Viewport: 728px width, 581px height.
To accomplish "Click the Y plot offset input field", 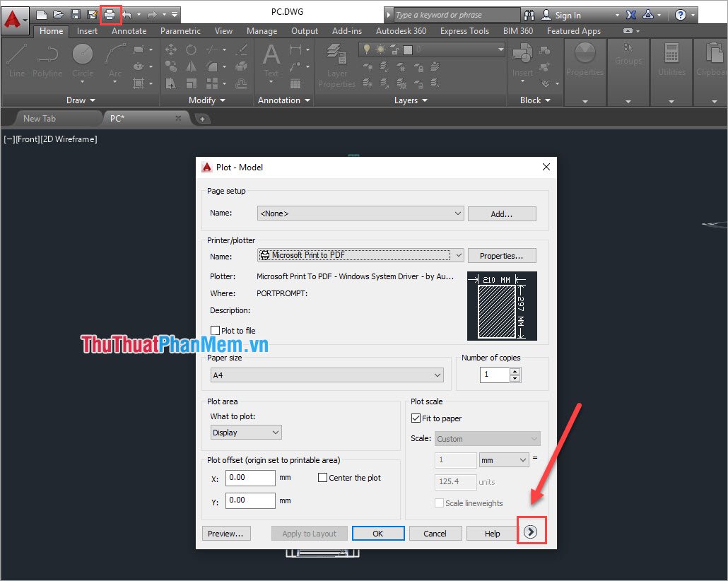I will click(x=250, y=500).
